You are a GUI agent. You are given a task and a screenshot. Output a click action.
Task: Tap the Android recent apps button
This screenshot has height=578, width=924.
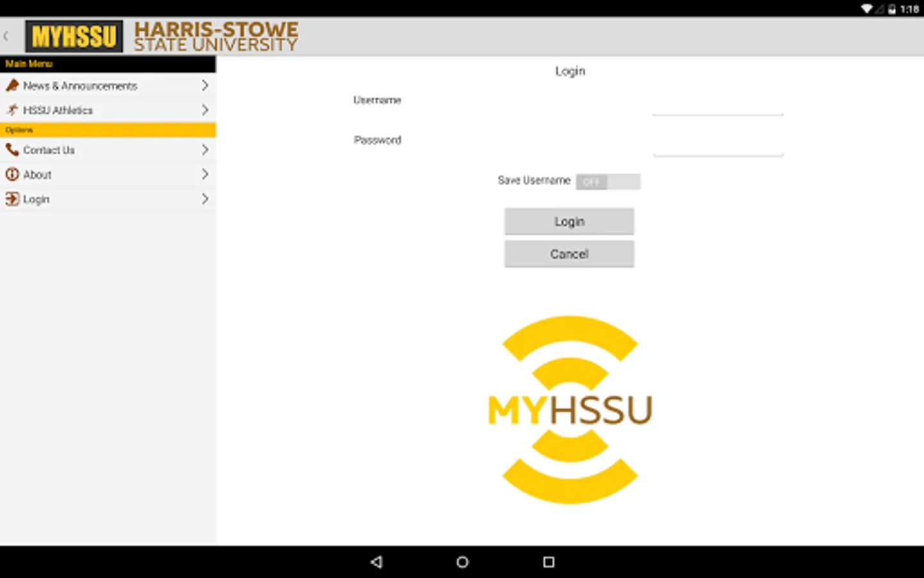(x=549, y=562)
